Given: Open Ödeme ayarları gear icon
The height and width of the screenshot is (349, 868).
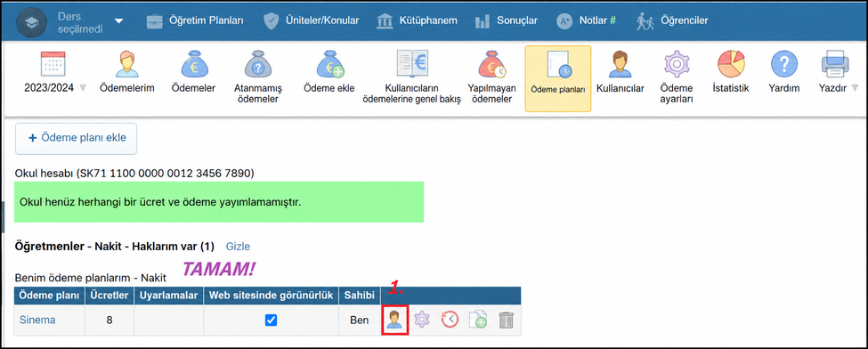Looking at the screenshot, I should pos(676,64).
